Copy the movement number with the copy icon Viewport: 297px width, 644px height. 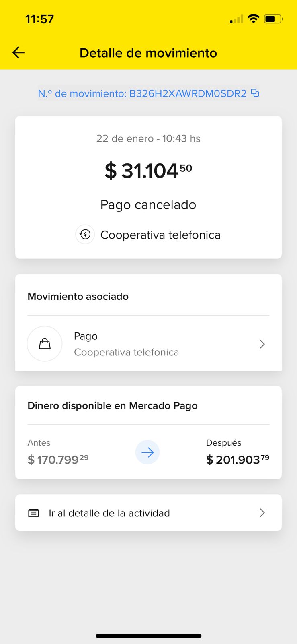(255, 93)
